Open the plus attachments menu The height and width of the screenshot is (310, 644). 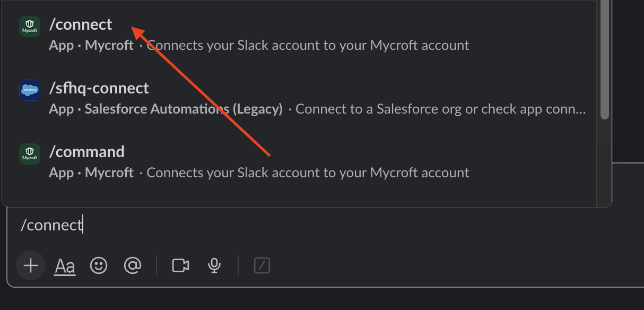31,265
